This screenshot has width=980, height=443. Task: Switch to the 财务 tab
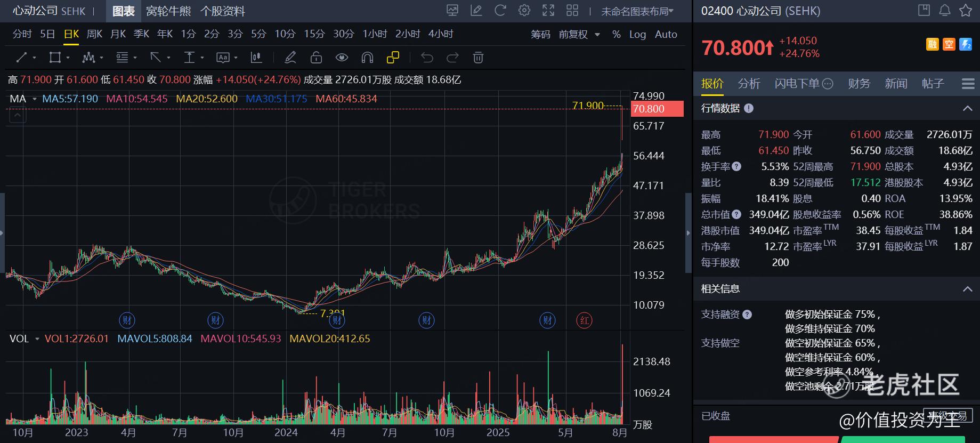(859, 83)
